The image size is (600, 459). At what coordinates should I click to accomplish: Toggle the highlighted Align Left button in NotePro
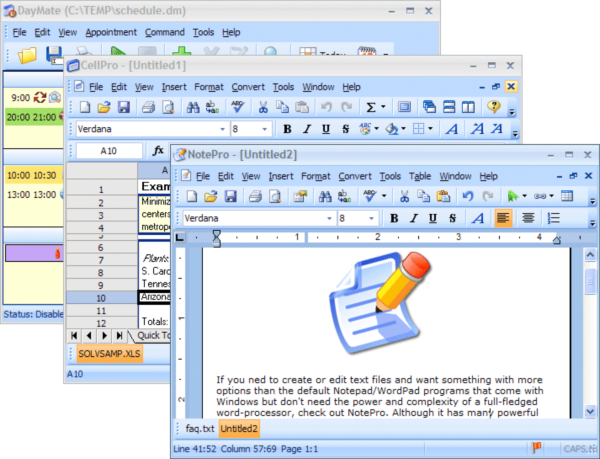[503, 218]
